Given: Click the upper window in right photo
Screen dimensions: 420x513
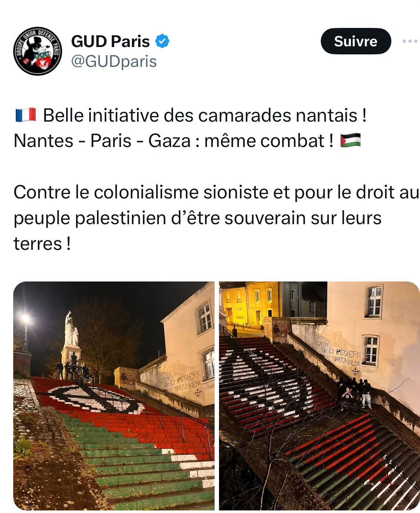Looking at the screenshot, I should (x=374, y=302).
